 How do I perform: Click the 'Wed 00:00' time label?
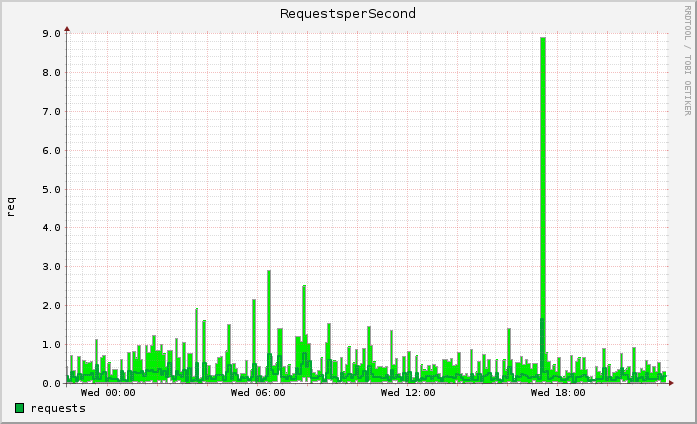point(108,393)
